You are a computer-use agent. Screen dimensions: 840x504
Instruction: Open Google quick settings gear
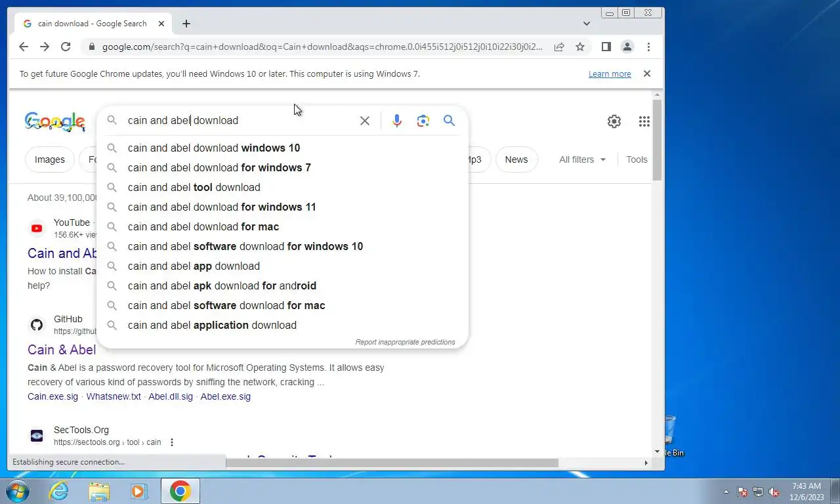coord(614,121)
